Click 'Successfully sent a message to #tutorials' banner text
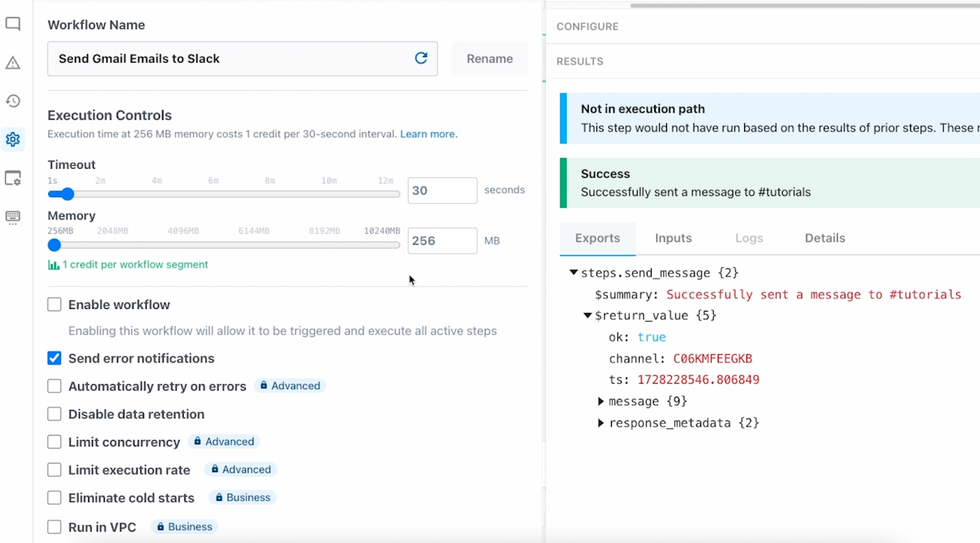Viewport: 980px width, 543px height. (695, 192)
